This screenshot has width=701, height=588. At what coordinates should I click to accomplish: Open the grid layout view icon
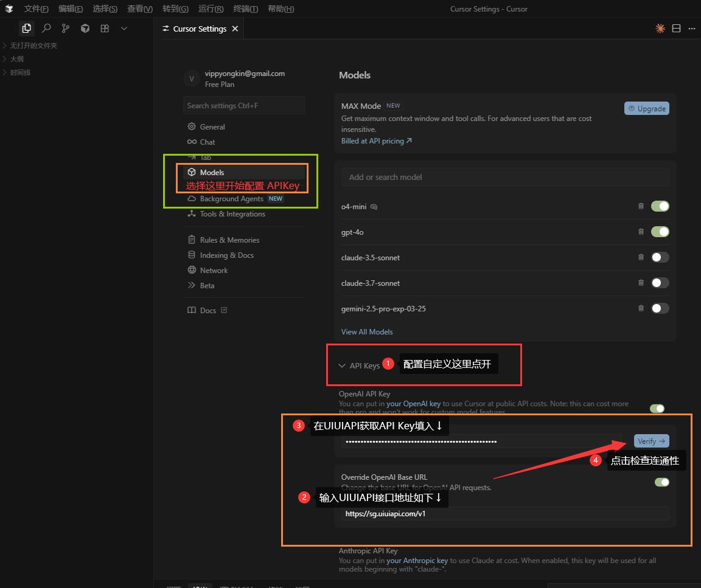coord(105,28)
